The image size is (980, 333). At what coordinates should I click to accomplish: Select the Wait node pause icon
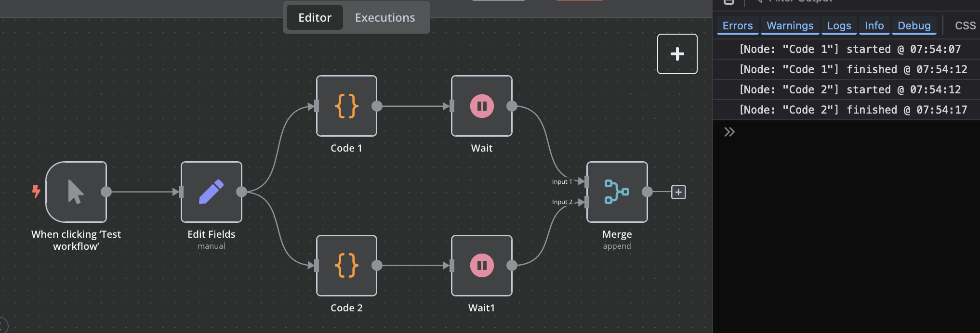(482, 106)
